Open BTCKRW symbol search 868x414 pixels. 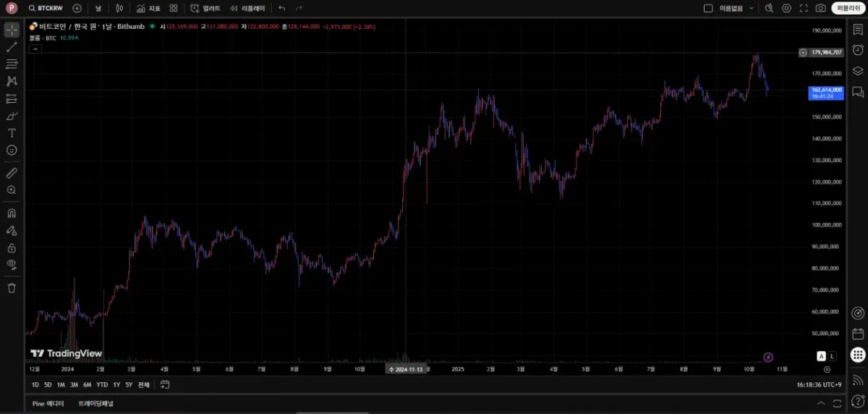tap(46, 8)
